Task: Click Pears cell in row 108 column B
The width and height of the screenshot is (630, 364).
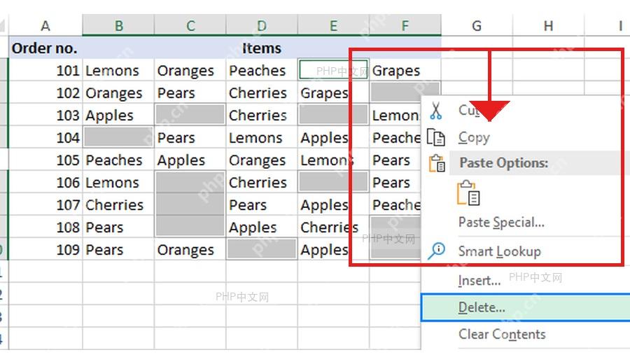Action: pyautogui.click(x=118, y=227)
